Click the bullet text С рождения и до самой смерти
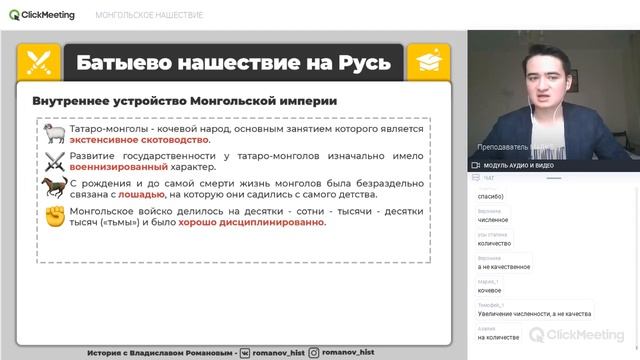640x360 pixels. [x=247, y=189]
